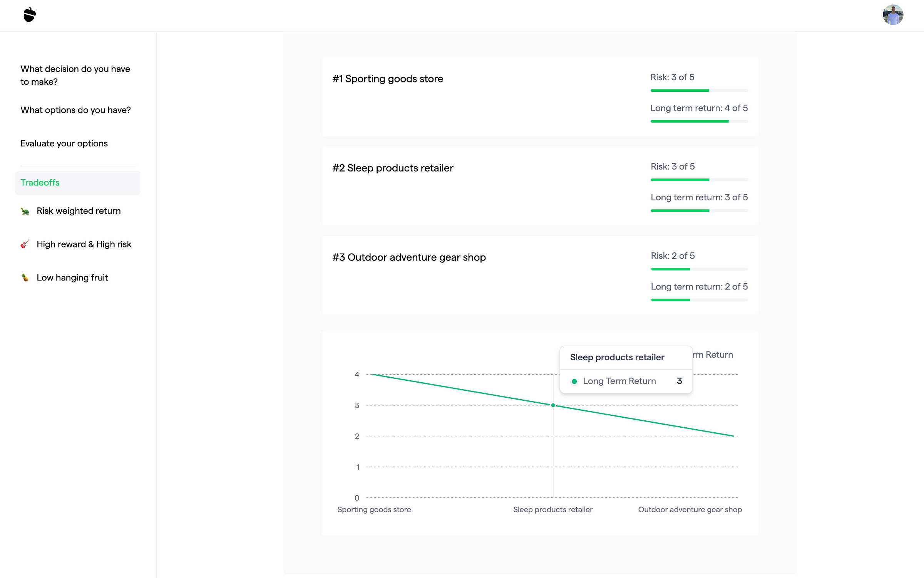This screenshot has width=924, height=578.
Task: Open 'What options do you have?' step
Action: 75,110
